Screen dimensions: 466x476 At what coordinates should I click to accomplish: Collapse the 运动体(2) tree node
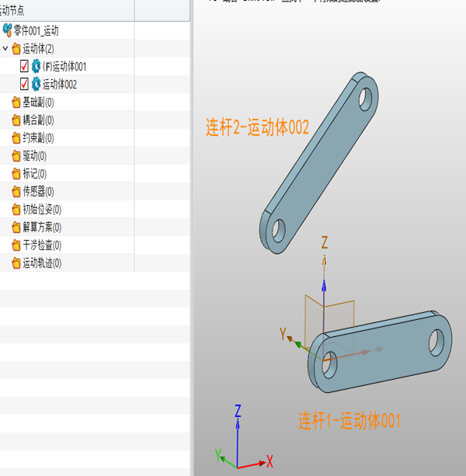coord(5,48)
